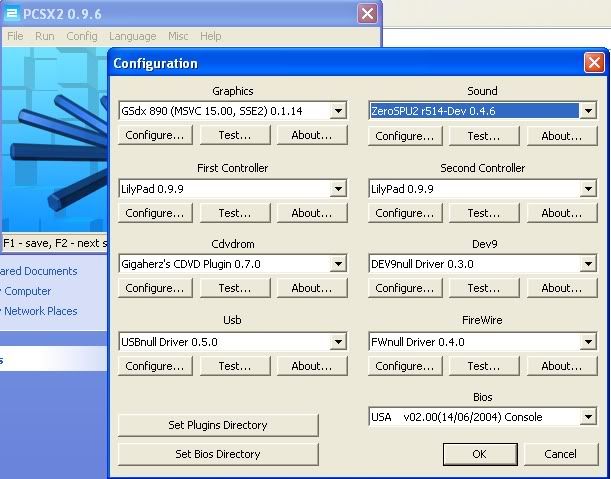Expand the Dev9 plugin dropdown
This screenshot has width=611, height=479.
[x=588, y=264]
